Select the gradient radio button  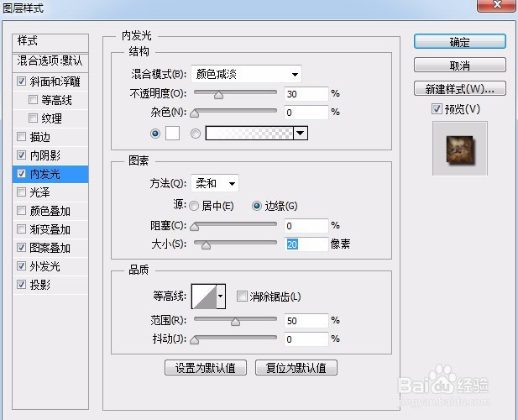tap(196, 134)
